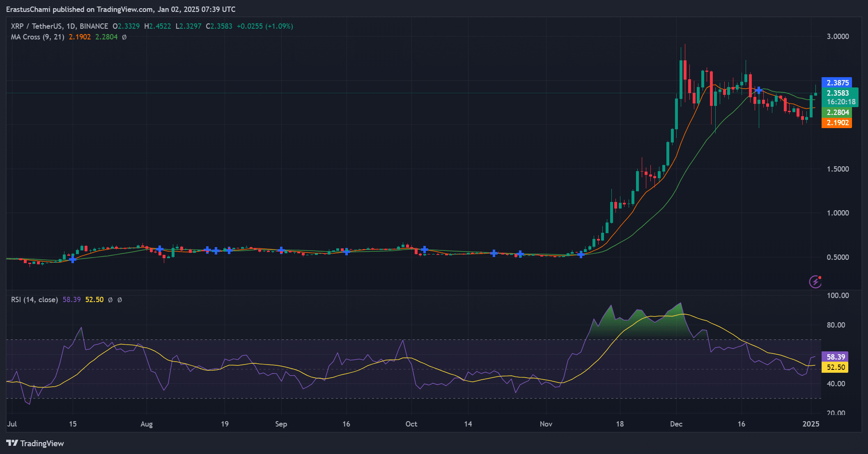Click the 16:20:18 bar countdown timer
The image size is (868, 454).
pos(840,102)
